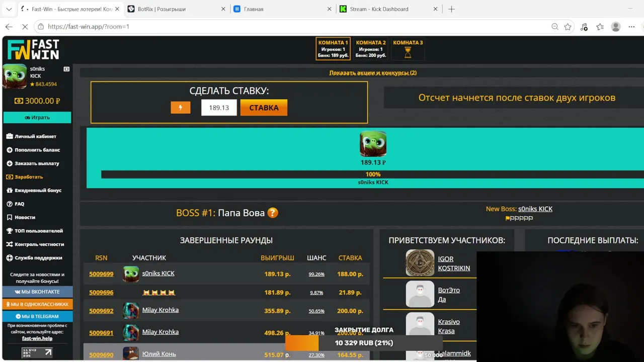Follow the fast-win.help link

37,338
